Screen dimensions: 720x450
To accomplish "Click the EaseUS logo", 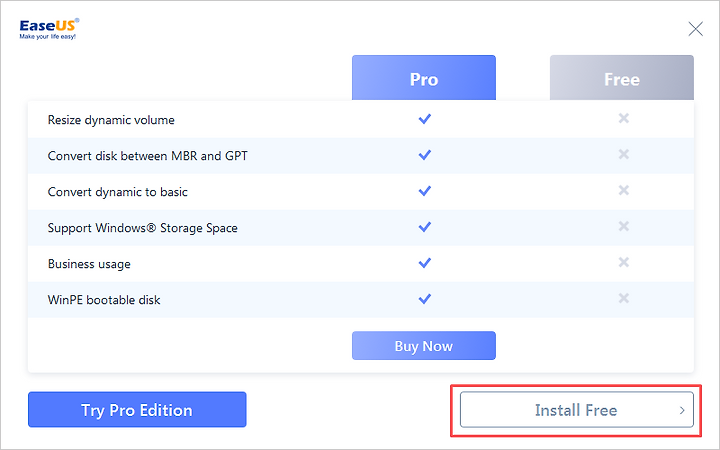I will click(49, 29).
